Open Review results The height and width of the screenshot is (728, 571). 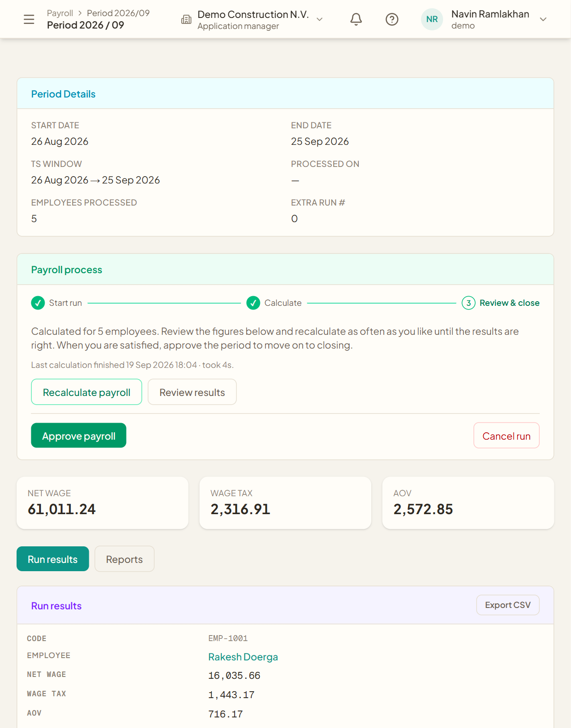pyautogui.click(x=192, y=392)
